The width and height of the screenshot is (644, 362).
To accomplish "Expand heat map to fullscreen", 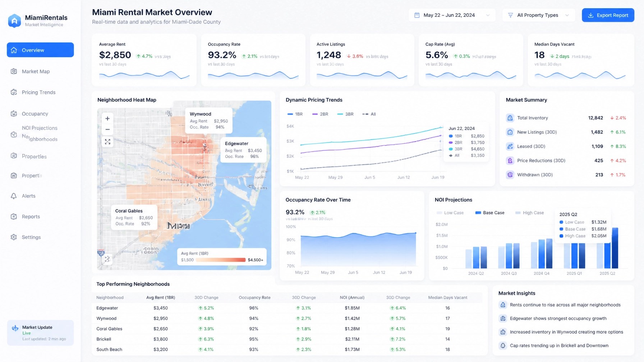I will click(107, 142).
